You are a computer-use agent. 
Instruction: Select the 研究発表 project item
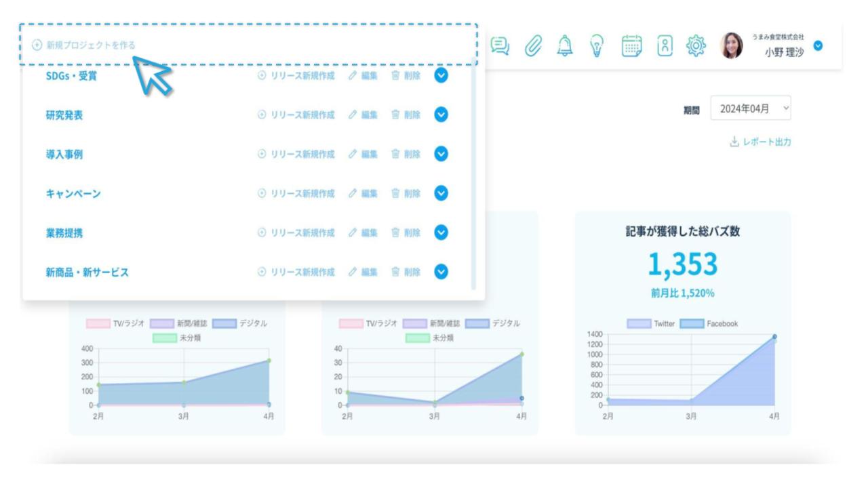pyautogui.click(x=64, y=115)
